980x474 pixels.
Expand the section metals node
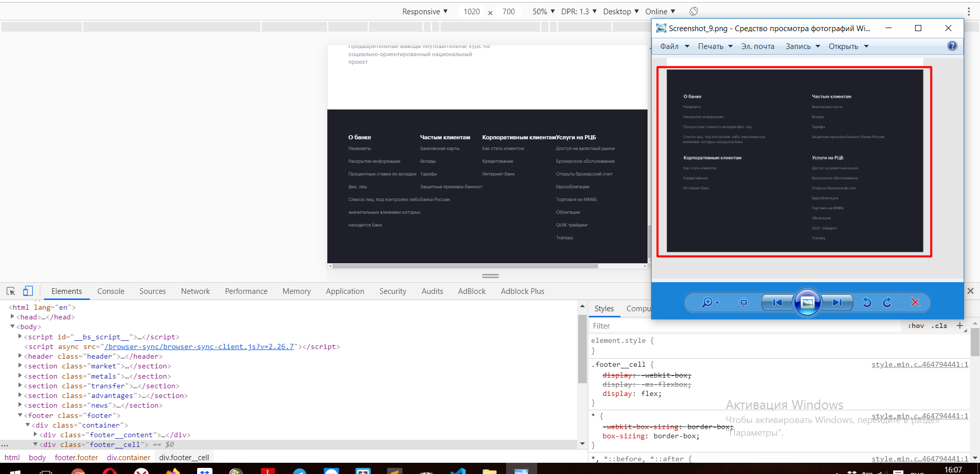point(20,376)
